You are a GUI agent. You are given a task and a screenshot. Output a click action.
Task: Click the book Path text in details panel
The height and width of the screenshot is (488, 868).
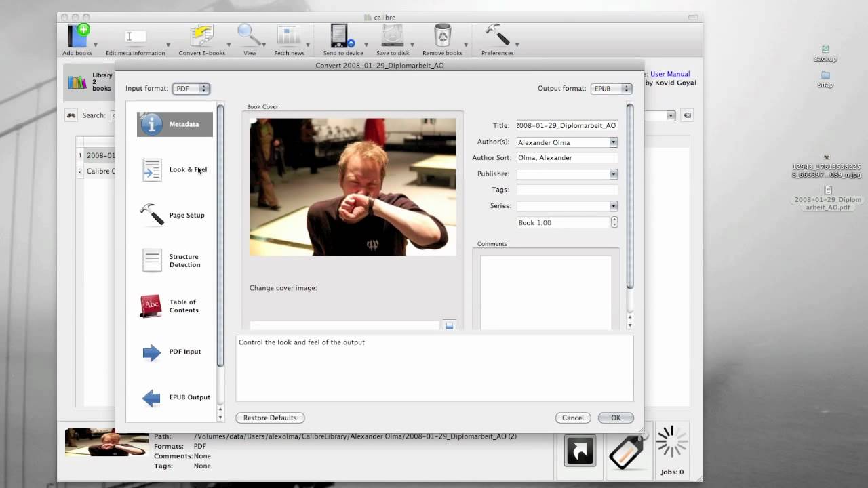pos(355,436)
